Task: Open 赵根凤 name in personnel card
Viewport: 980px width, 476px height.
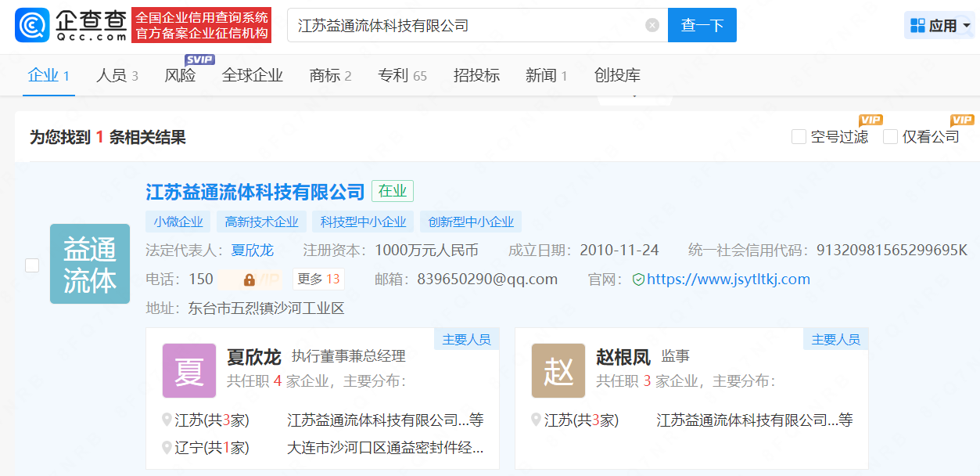Action: click(x=623, y=357)
